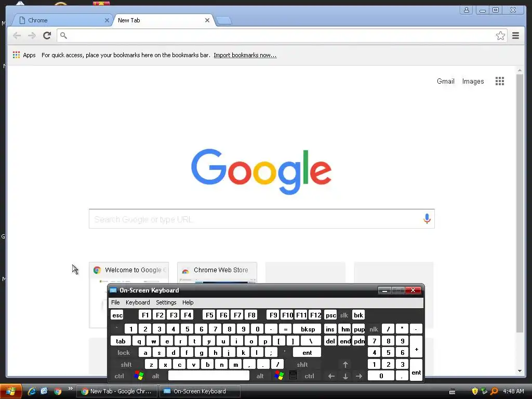The image size is (532, 399).
Task: Click the space bar on the on-screen keyboard
Action: coord(209,376)
